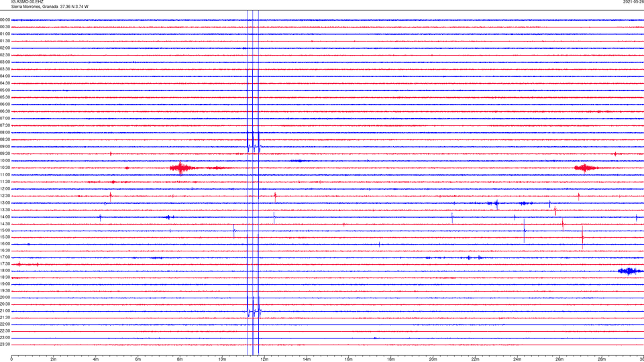Select the 05:00 trace time label
The height and width of the screenshot is (362, 644).
click(5, 90)
